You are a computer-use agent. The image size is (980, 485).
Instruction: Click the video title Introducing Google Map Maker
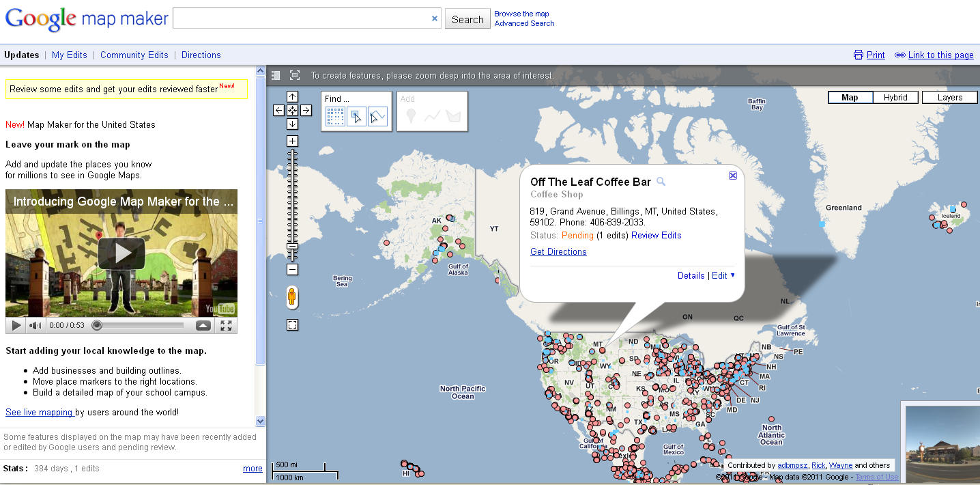coord(124,202)
